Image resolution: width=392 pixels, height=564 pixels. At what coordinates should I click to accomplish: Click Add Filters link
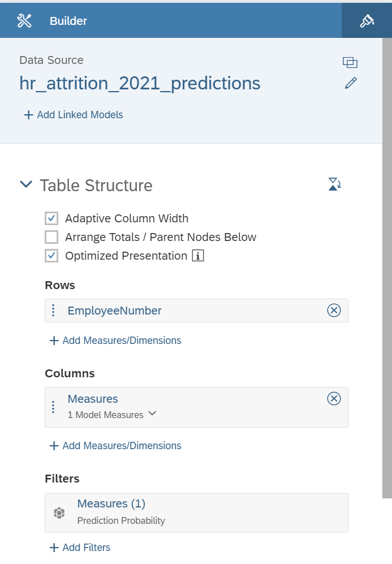[x=80, y=548]
